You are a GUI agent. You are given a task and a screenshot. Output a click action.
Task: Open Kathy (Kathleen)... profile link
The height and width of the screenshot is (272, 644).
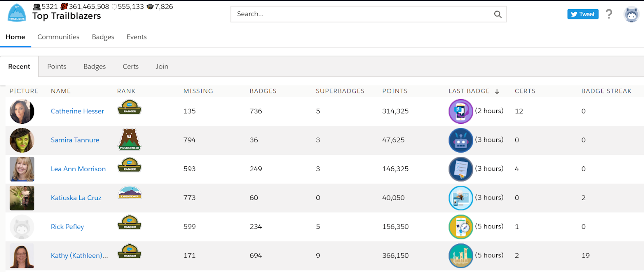tap(79, 256)
